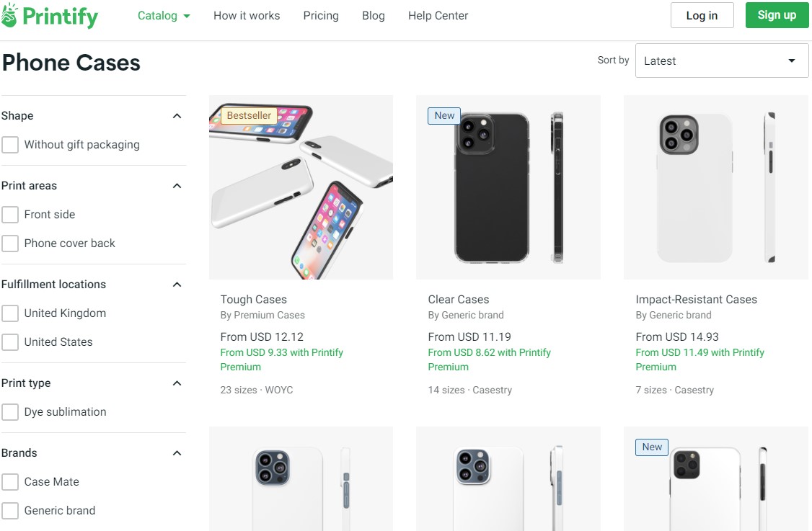The image size is (812, 531).
Task: Check the Front side print area filter
Action: [10, 214]
